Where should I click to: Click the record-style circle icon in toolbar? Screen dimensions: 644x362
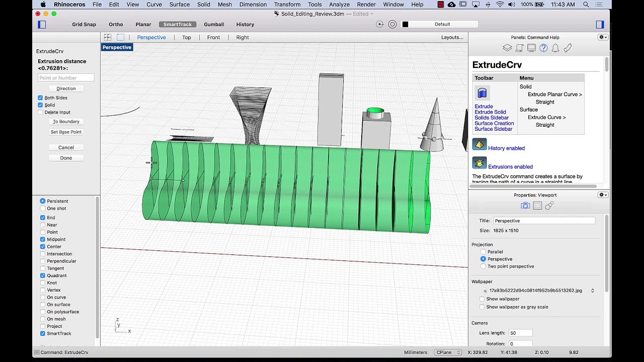392,24
